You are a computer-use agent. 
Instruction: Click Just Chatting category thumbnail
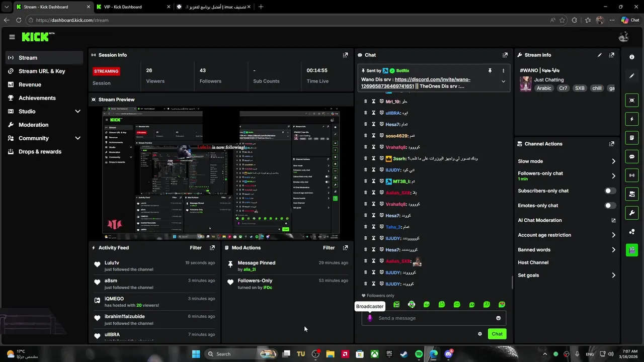pos(526,84)
